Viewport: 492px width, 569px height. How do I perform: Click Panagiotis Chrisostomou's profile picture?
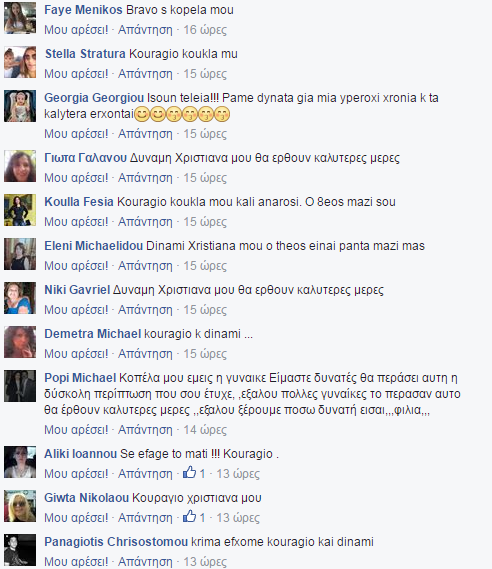20,550
